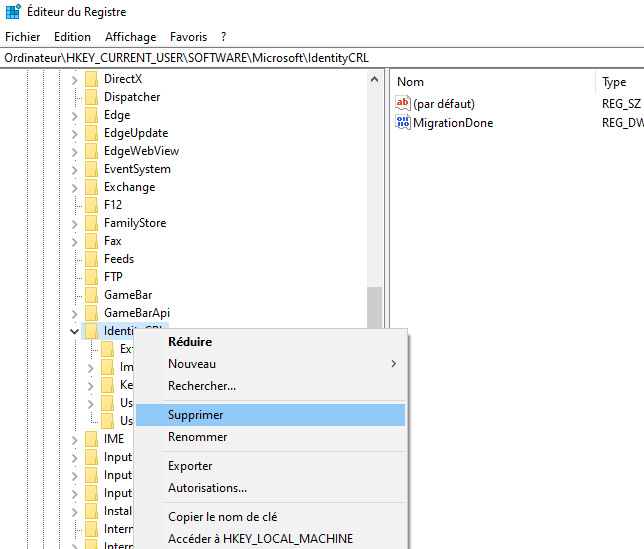
Task: Click the binary DWORD icon beside MigrationDone
Action: tap(402, 122)
